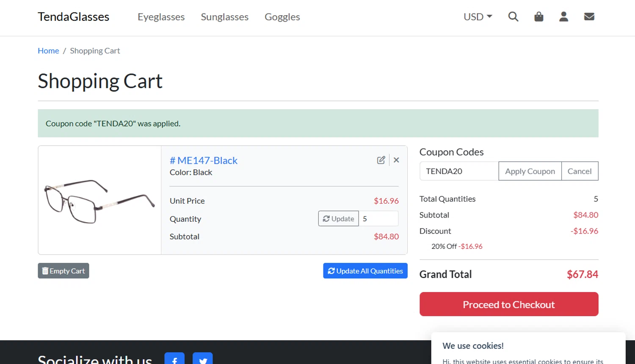Open the Sunglasses menu
The width and height of the screenshot is (635, 364).
[x=225, y=17]
